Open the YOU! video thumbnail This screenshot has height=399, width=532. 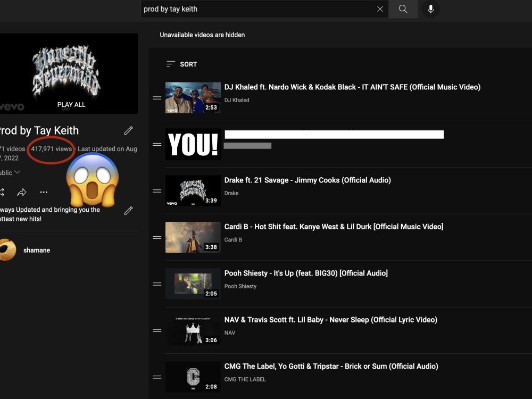193,144
